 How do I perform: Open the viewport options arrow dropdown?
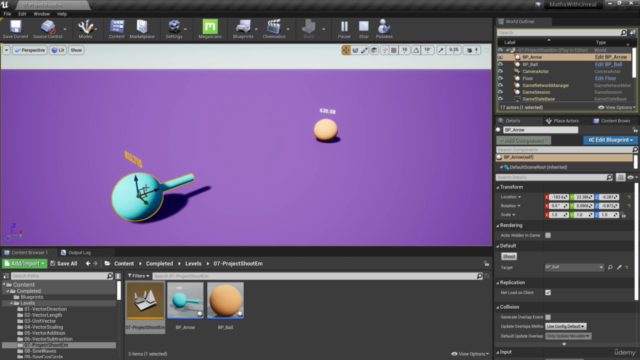[x=7, y=50]
